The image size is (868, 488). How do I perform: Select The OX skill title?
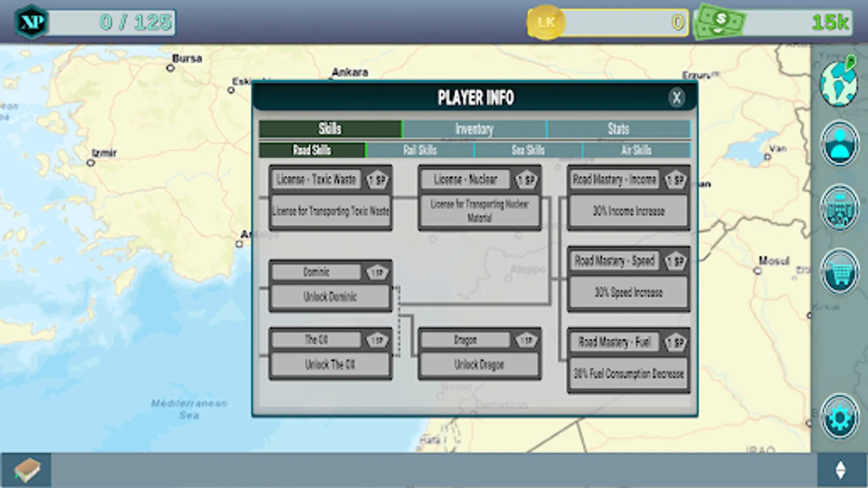tap(316, 340)
